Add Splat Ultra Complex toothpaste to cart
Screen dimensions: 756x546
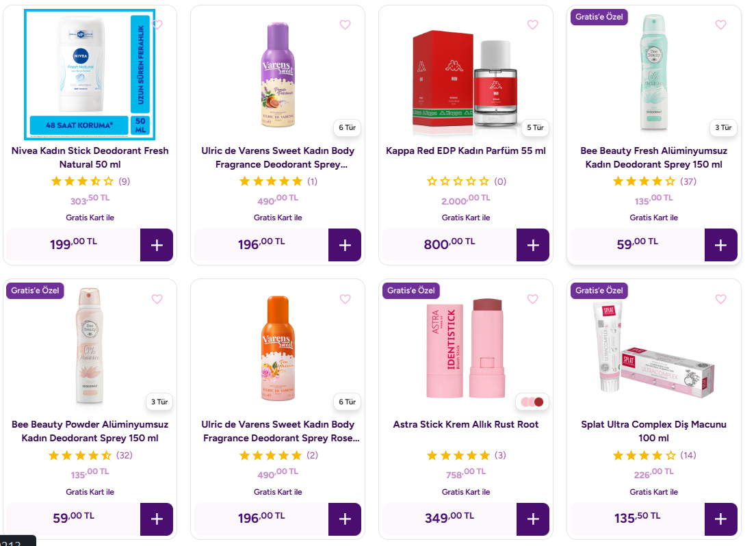tap(720, 519)
